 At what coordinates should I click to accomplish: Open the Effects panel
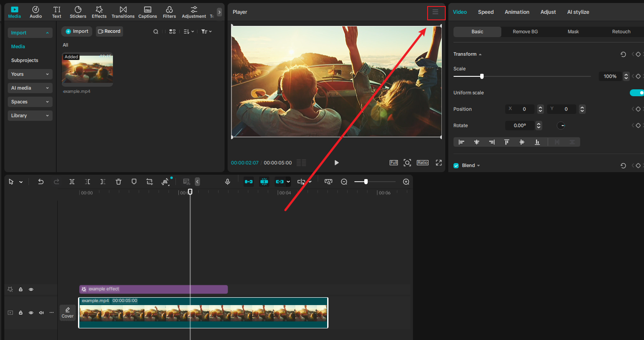(99, 12)
